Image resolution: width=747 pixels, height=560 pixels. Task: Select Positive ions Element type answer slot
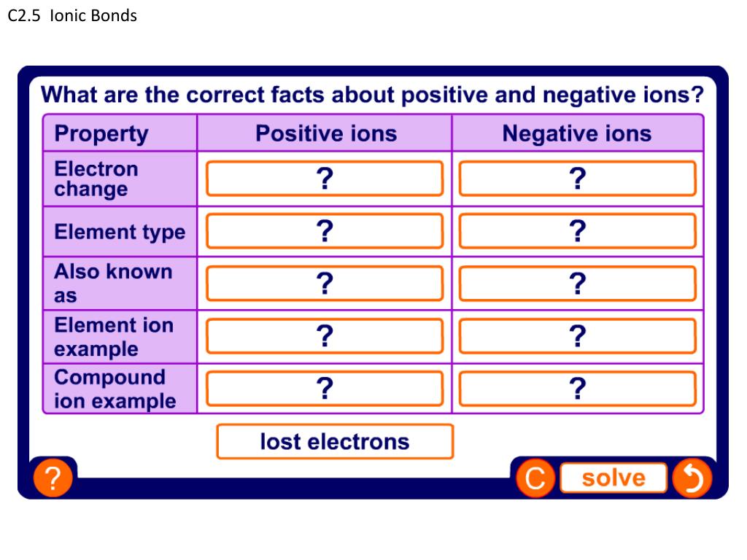[325, 231]
